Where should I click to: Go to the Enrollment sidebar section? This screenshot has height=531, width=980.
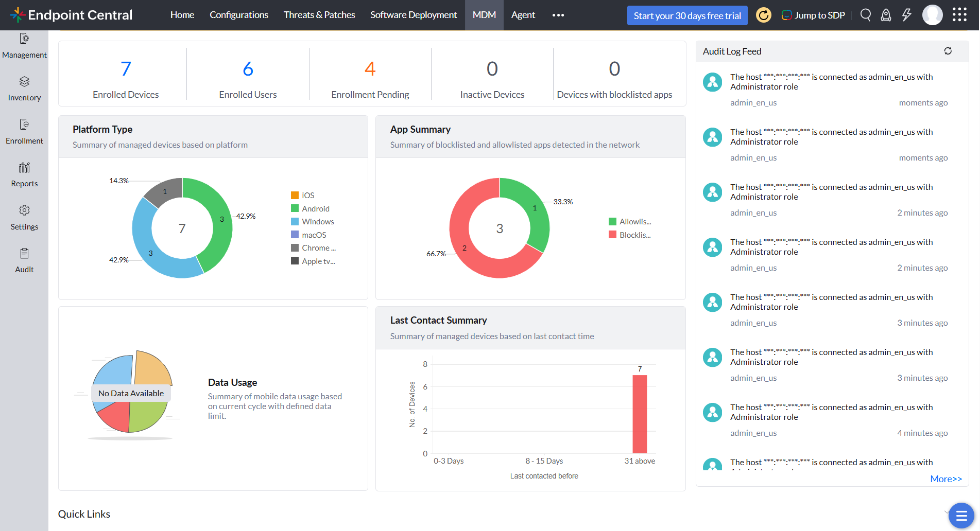[x=24, y=132]
